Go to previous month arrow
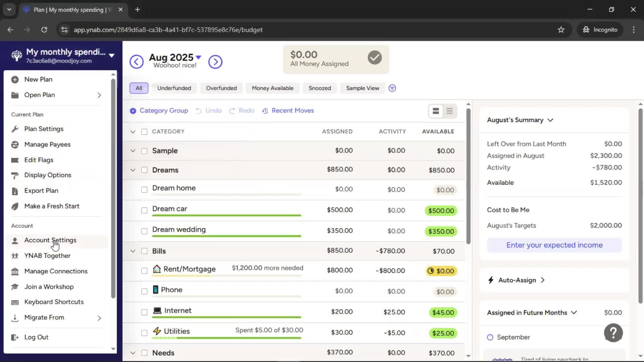Viewport: 644px width, 362px height. tap(137, 62)
